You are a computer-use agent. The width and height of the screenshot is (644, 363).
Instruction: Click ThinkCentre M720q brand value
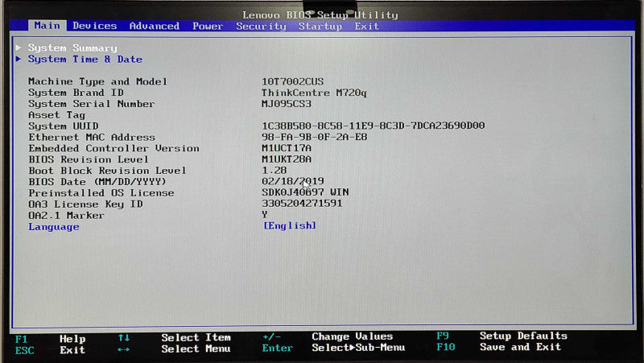click(314, 93)
